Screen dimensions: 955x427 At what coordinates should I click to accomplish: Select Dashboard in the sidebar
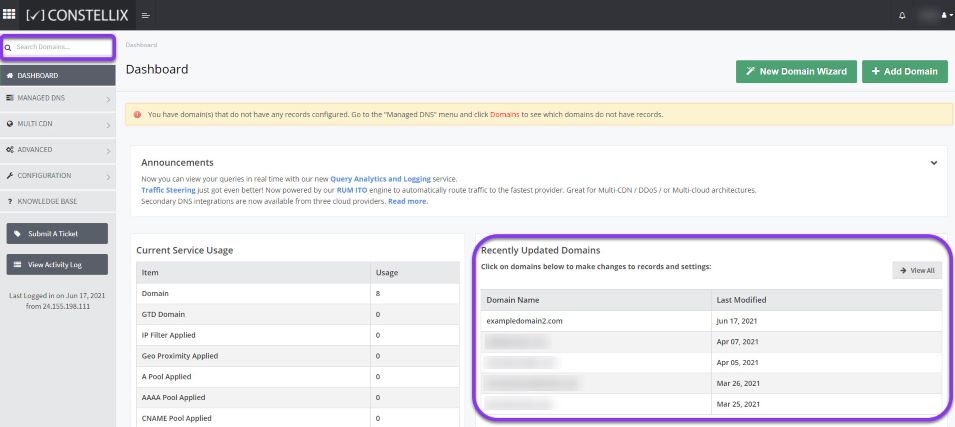58,76
